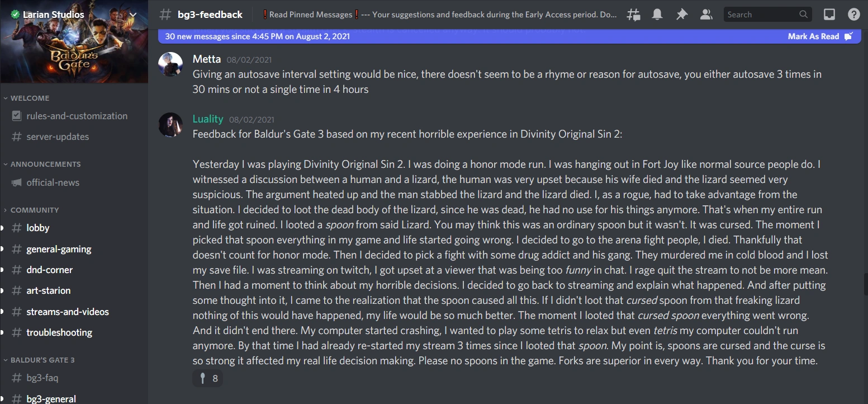Click the magnifier icon in the search box
Viewport: 868px width, 404px height.
pyautogui.click(x=804, y=15)
